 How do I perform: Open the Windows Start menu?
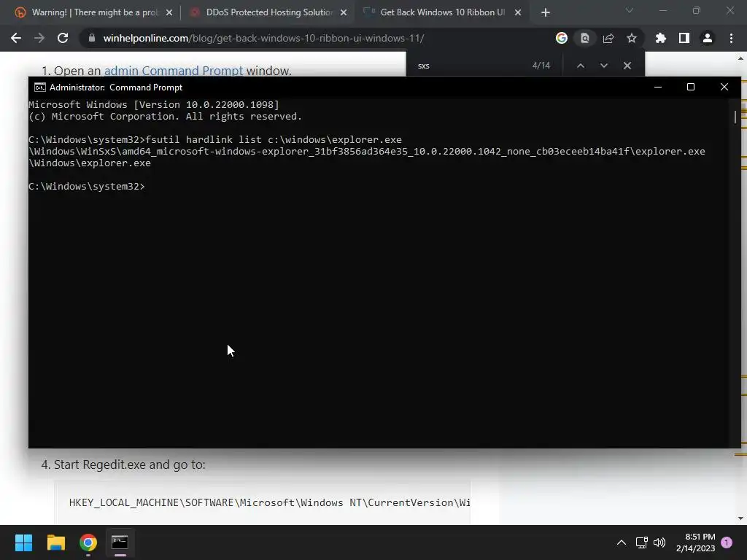(x=23, y=542)
